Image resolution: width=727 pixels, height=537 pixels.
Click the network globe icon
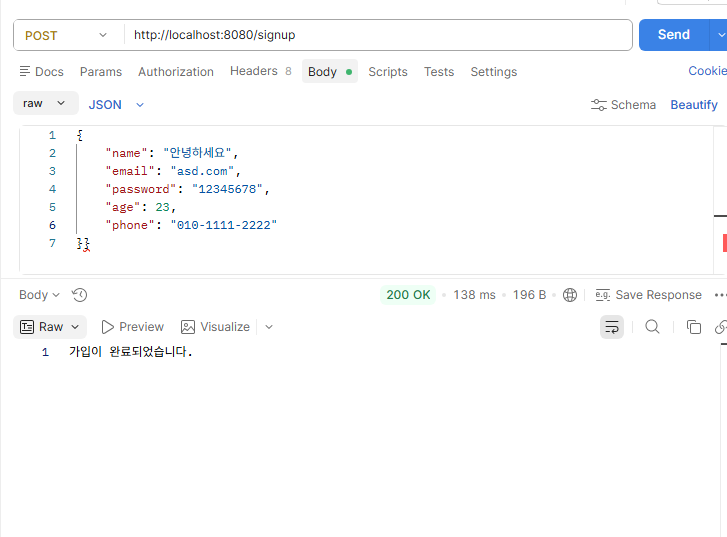(x=570, y=295)
